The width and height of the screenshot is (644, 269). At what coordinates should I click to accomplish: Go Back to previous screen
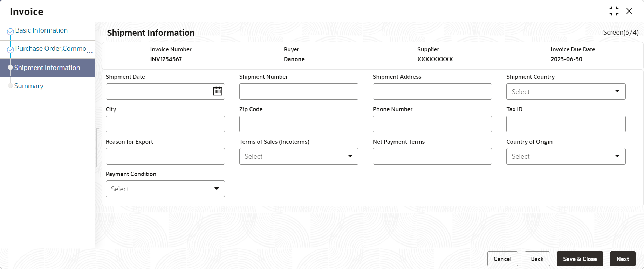pyautogui.click(x=537, y=259)
